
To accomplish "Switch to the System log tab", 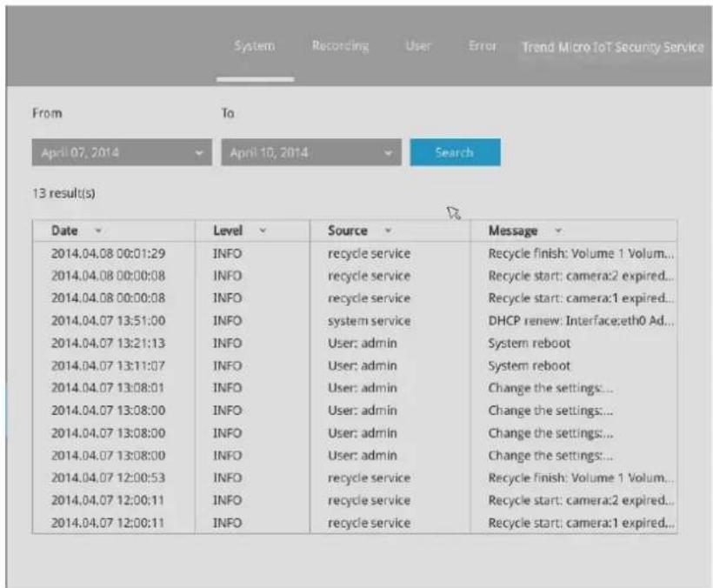I will click(254, 46).
